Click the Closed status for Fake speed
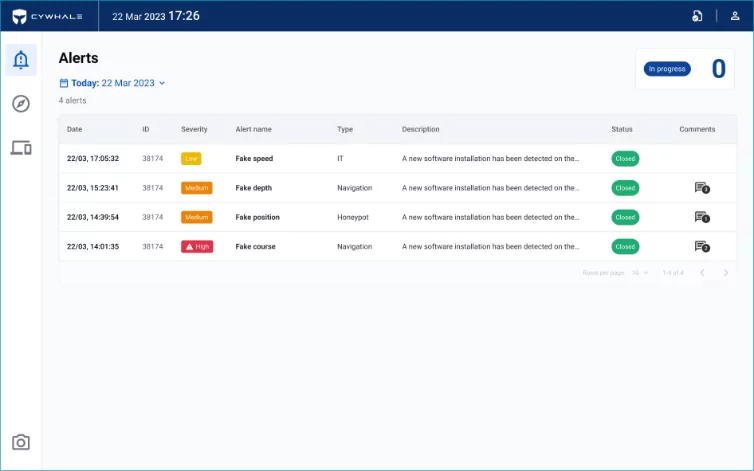 point(625,158)
